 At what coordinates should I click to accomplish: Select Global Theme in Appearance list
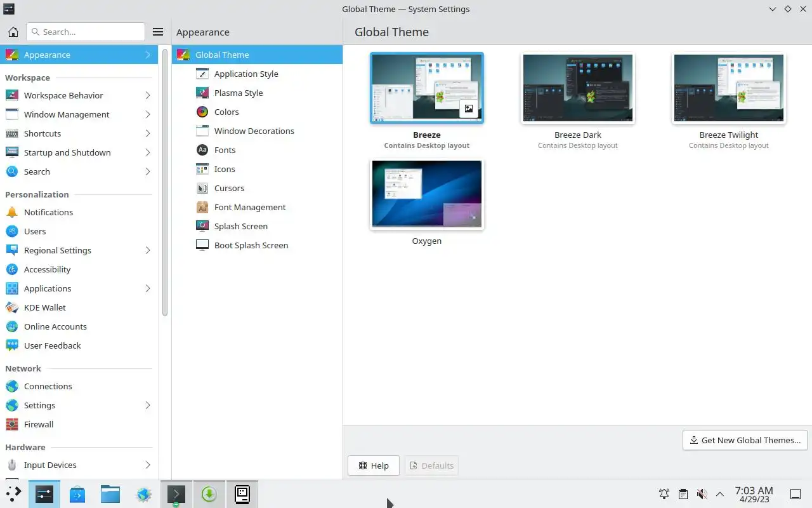pos(257,55)
